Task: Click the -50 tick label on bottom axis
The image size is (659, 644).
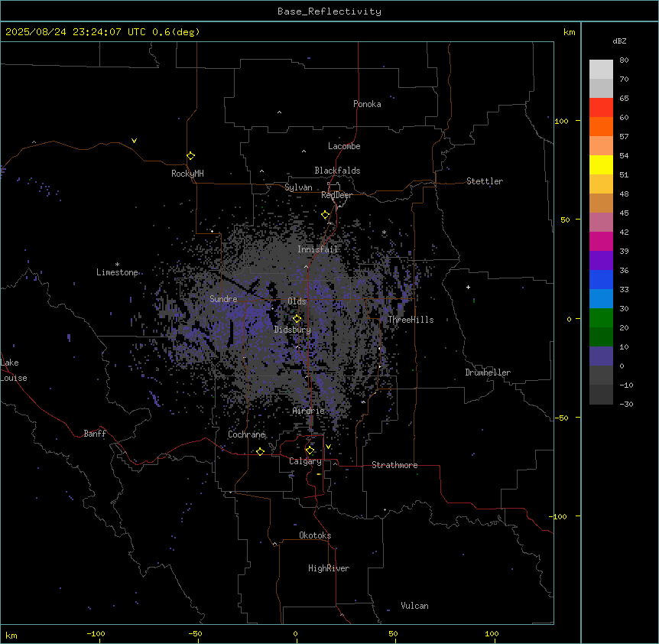Action: pyautogui.click(x=195, y=634)
